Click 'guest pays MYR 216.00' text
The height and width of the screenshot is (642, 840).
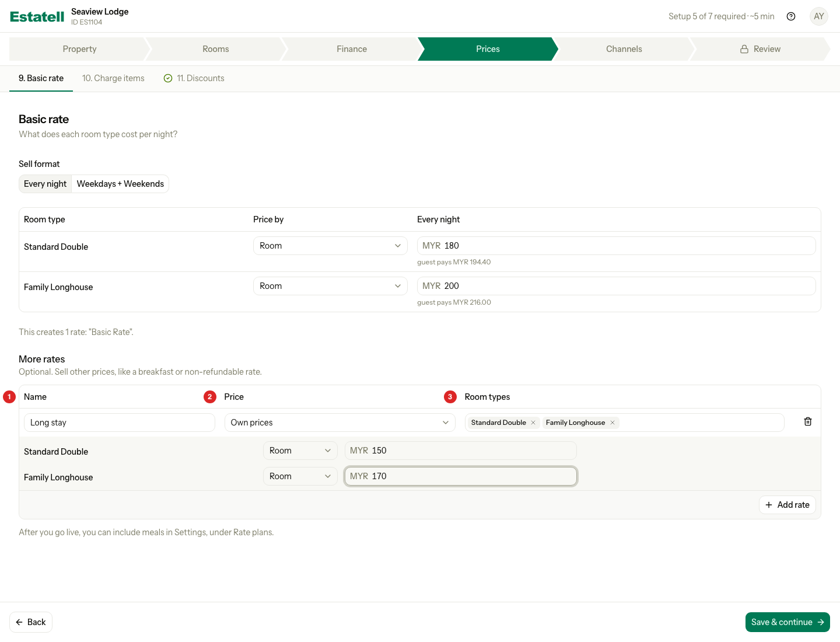tap(454, 302)
